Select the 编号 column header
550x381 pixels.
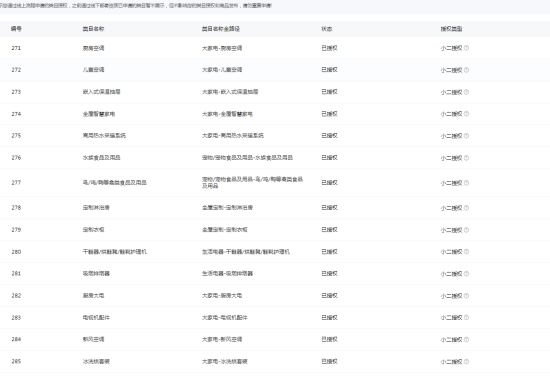point(16,29)
